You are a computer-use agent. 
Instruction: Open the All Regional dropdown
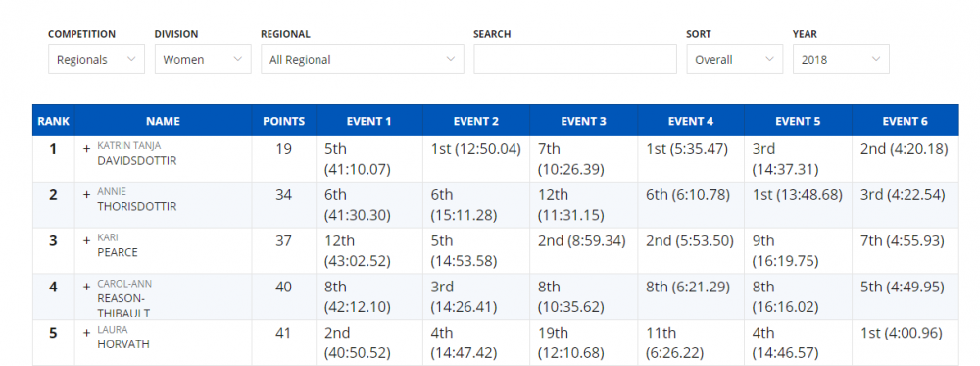point(363,59)
